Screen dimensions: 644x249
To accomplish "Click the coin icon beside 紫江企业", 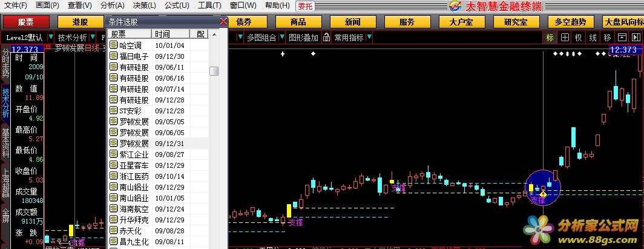I will (x=114, y=154).
